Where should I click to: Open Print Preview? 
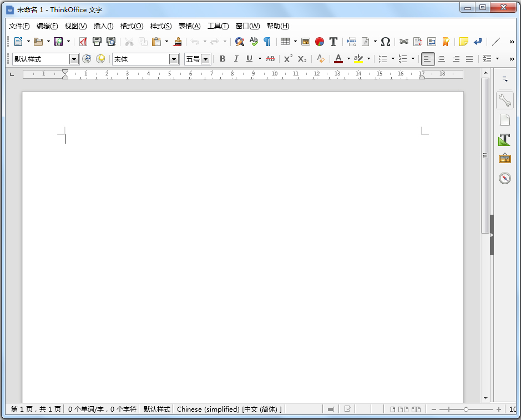111,42
